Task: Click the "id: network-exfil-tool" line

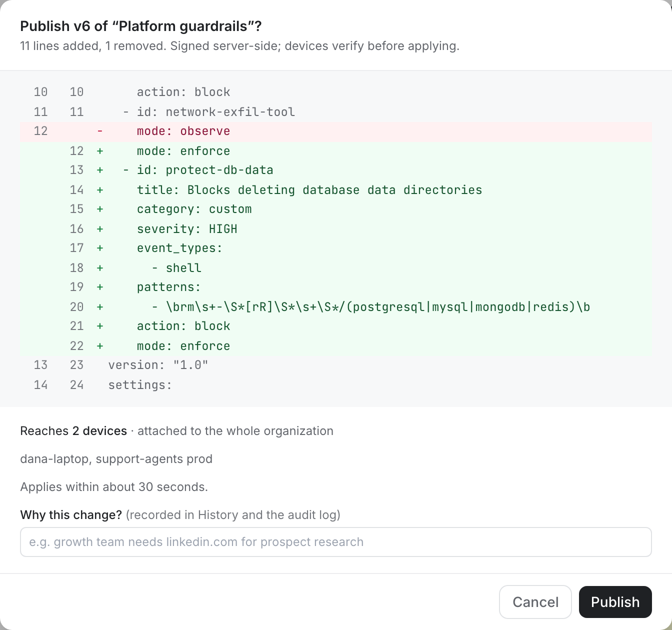Action: 336,112
